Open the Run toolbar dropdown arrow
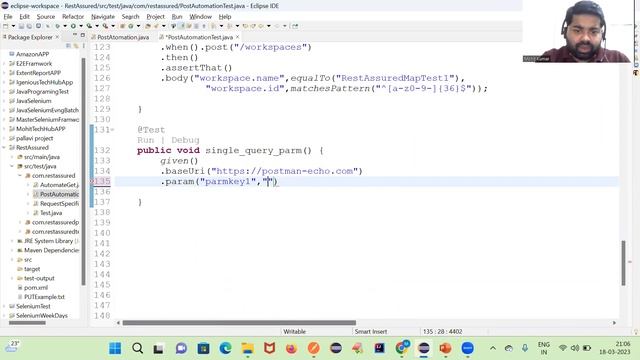 pos(81,26)
